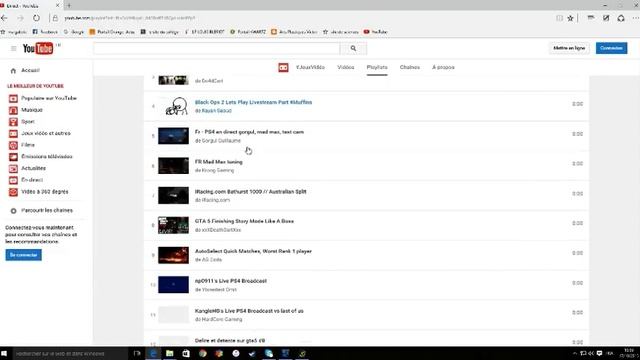The height and width of the screenshot is (360, 640).
Task: Click the browser address bar
Action: coord(302,18)
